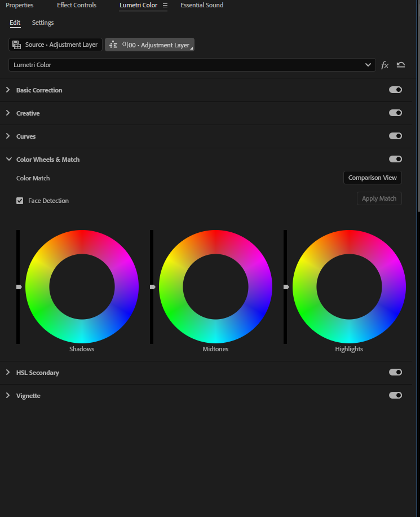The width and height of the screenshot is (420, 517).
Task: Switch to the Settings sub-tab
Action: 42,23
